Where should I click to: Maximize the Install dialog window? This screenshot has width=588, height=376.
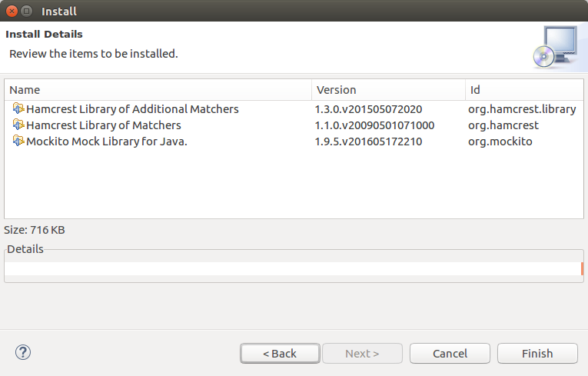click(27, 12)
